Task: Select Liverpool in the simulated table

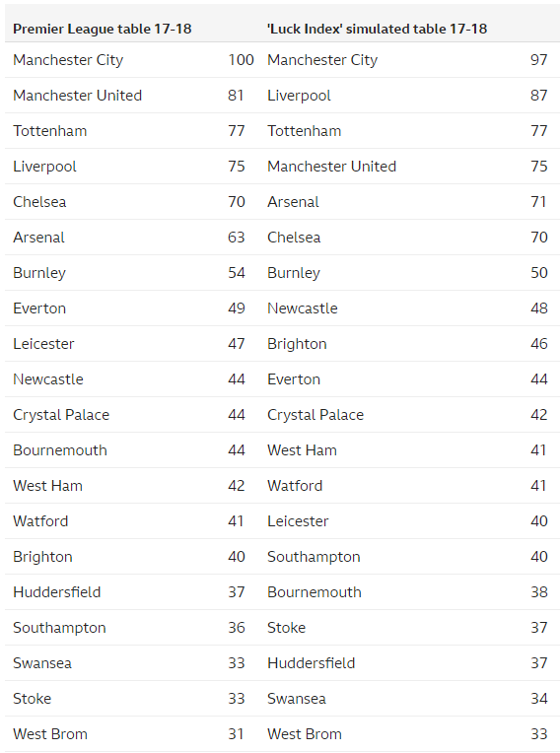Action: (x=299, y=96)
